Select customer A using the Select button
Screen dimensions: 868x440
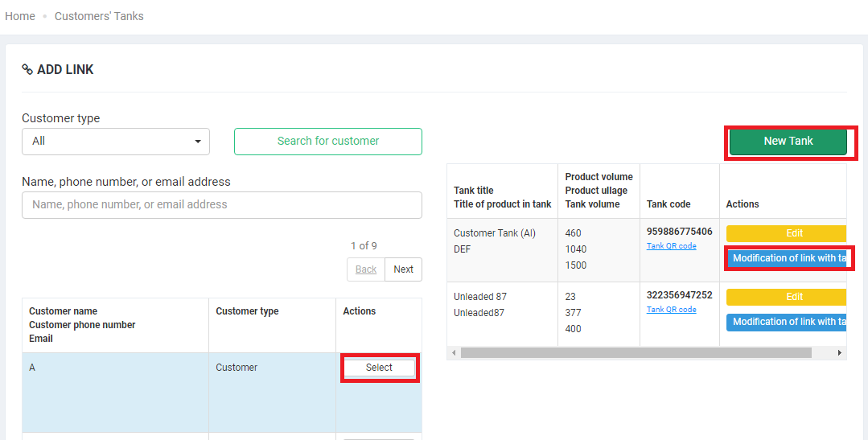point(379,368)
